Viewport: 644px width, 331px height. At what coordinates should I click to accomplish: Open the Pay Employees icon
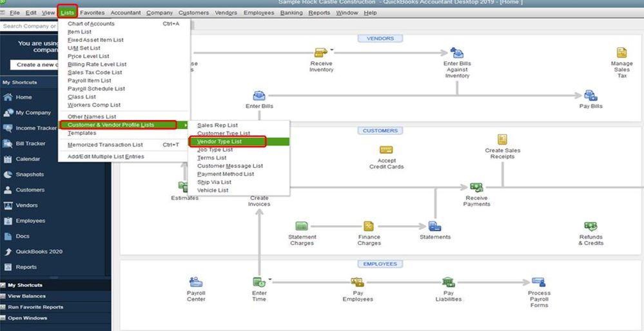357,283
